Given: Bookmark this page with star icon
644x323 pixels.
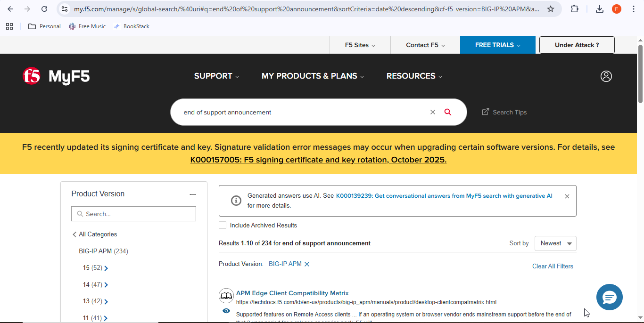Looking at the screenshot, I should click(x=550, y=9).
